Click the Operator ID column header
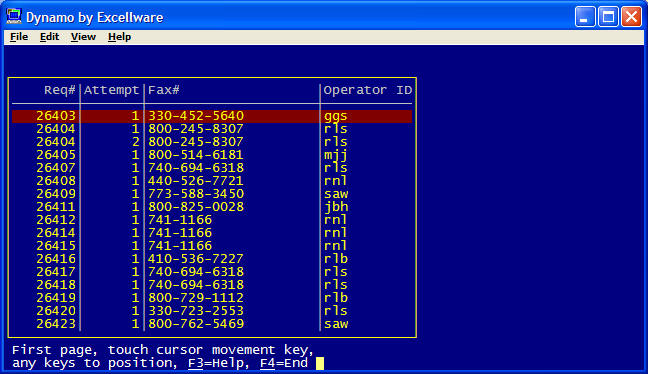The image size is (648, 374). coord(368,90)
